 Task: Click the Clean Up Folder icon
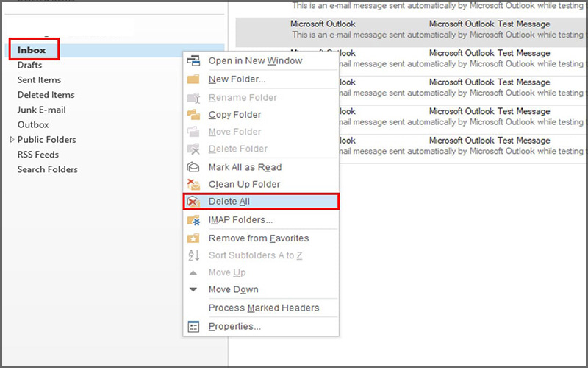(193, 185)
